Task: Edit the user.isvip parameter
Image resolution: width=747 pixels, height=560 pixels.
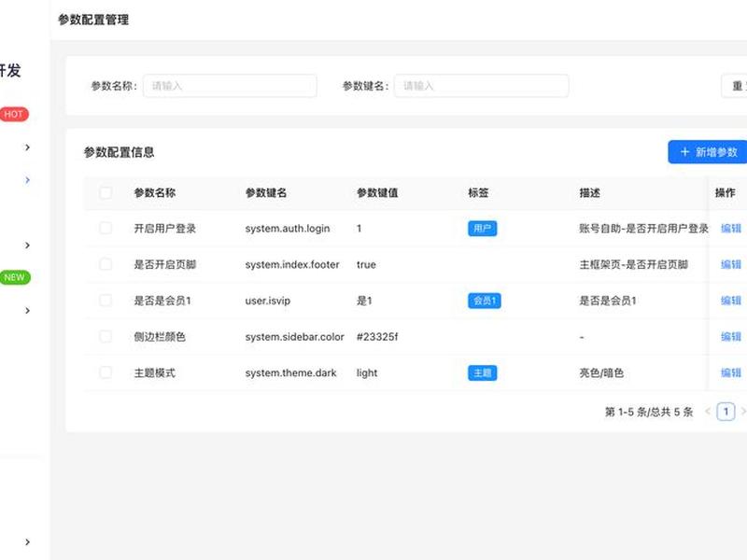Action: pos(731,301)
